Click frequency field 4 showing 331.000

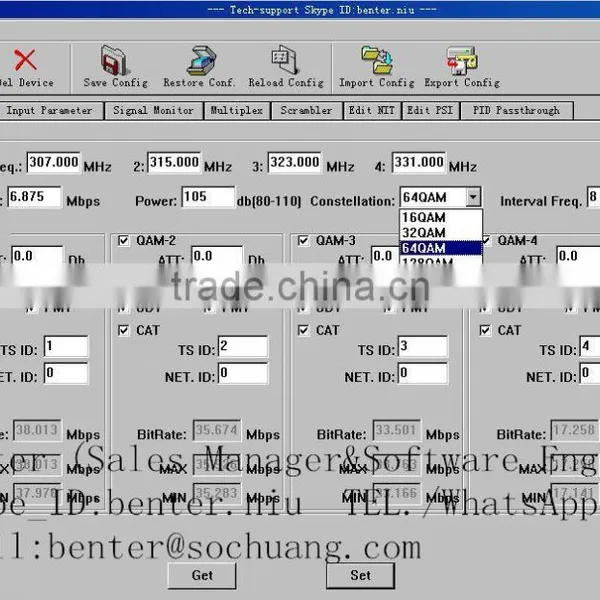click(x=419, y=162)
